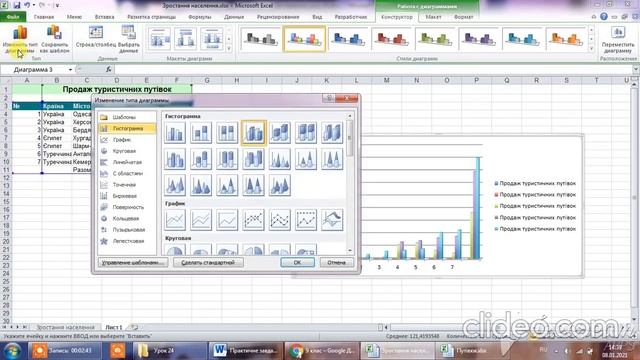Click Сделать стандартной button
Screen dimensions: 640x360
pyautogui.click(x=208, y=262)
